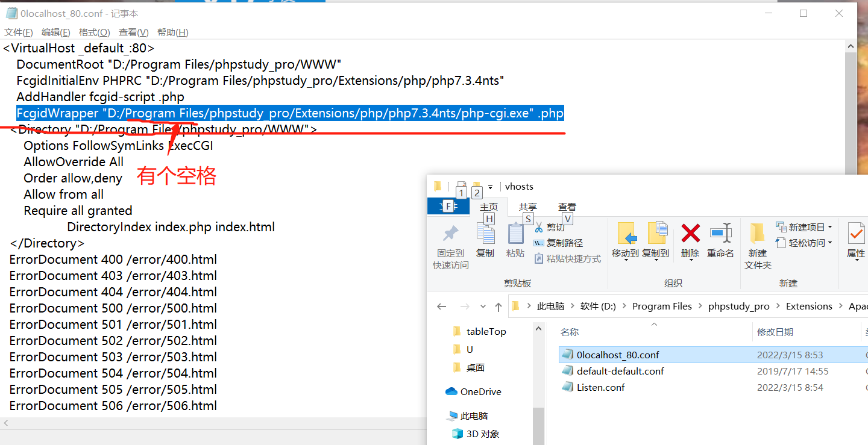Open phpstudy_pro in the breadcrumb path
868x445 pixels.
tap(738, 306)
